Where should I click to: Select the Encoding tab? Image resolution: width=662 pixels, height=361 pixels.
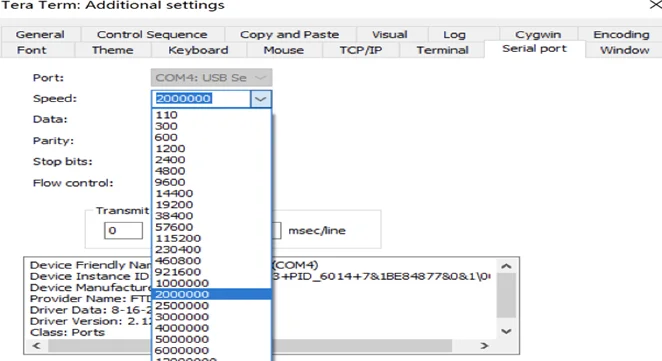621,34
